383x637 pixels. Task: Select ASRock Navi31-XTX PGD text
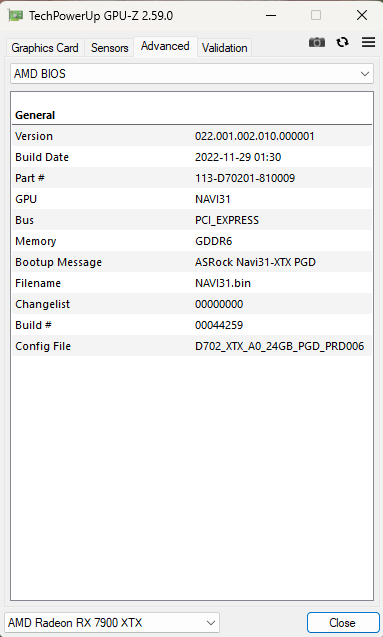click(x=255, y=262)
